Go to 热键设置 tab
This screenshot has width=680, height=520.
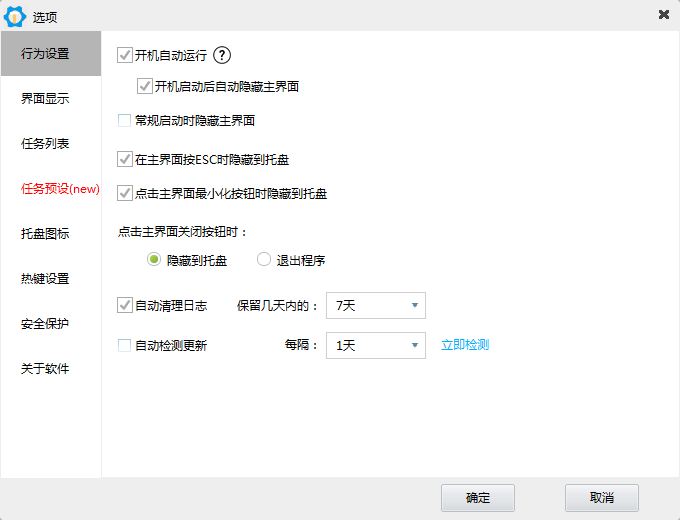pos(45,279)
